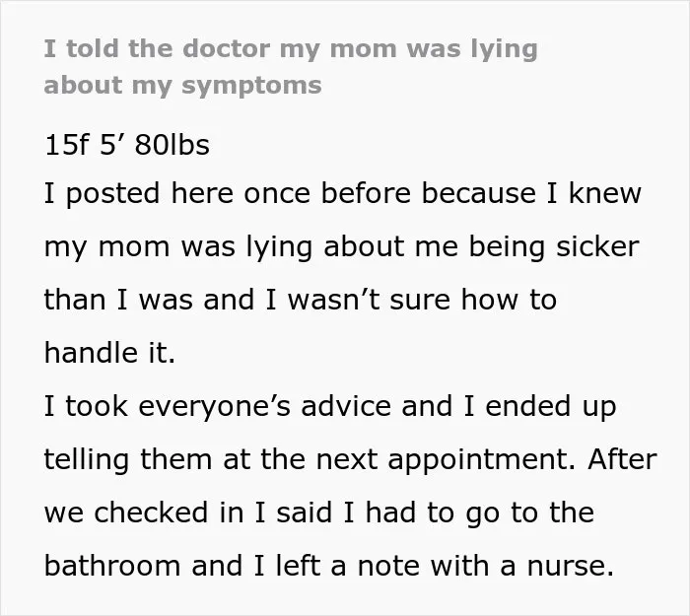This screenshot has width=690, height=616.
Task: Click the title line 'about my symptoms'
Action: [x=183, y=86]
